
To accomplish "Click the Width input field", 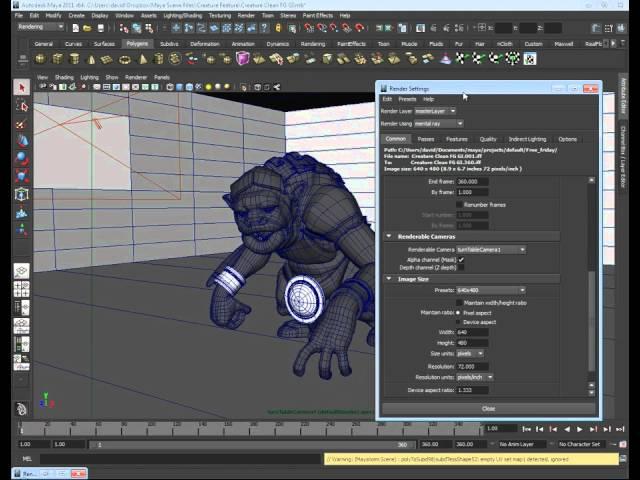I will (x=472, y=332).
